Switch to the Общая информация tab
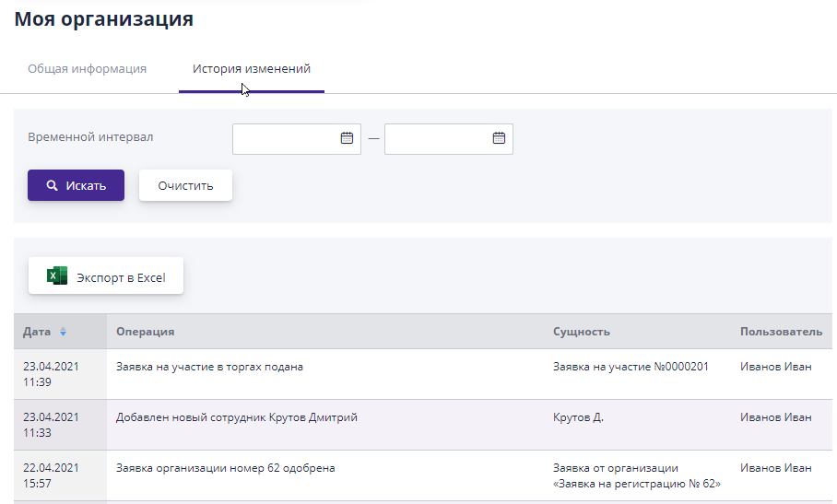This screenshot has height=504, width=837. [x=87, y=69]
